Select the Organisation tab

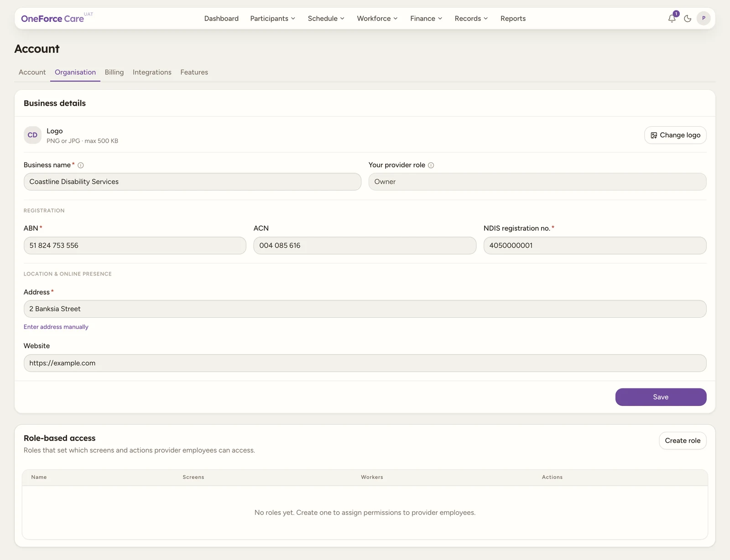coord(75,72)
